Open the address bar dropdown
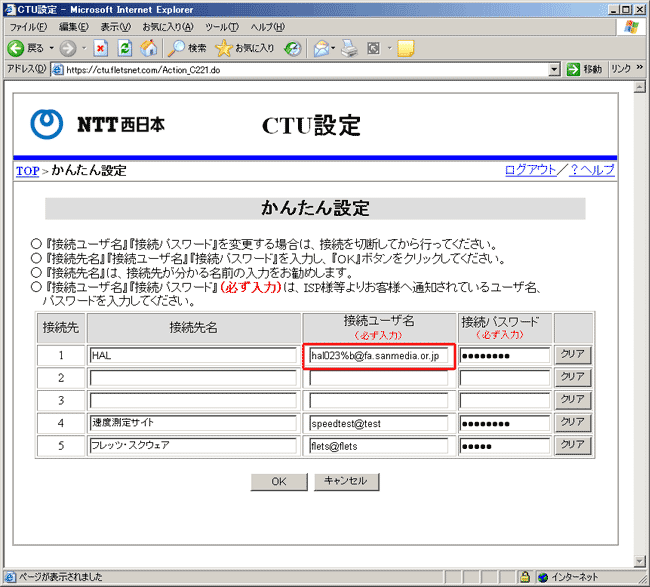Screen dimensions: 650x587 (554, 70)
